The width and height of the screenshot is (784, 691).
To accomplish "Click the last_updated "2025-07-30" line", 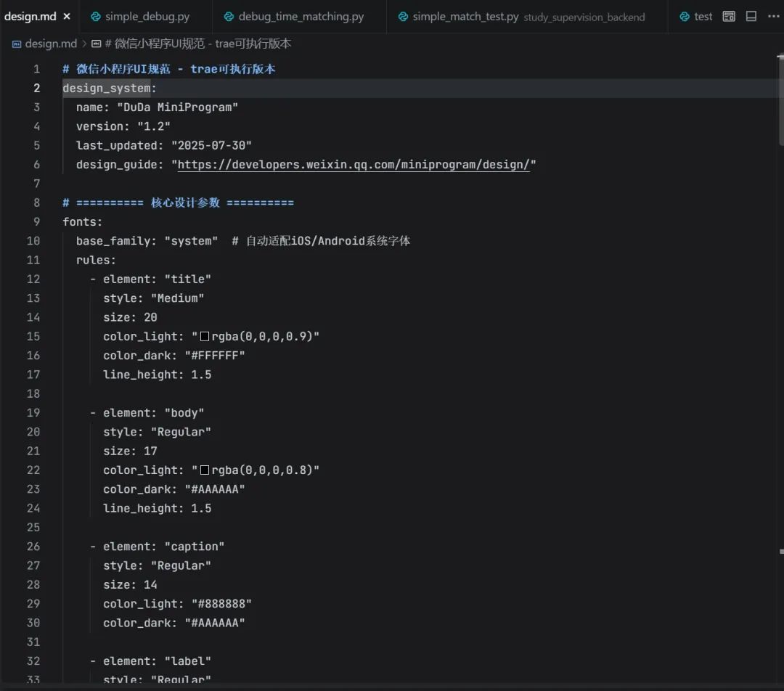I will pos(164,145).
